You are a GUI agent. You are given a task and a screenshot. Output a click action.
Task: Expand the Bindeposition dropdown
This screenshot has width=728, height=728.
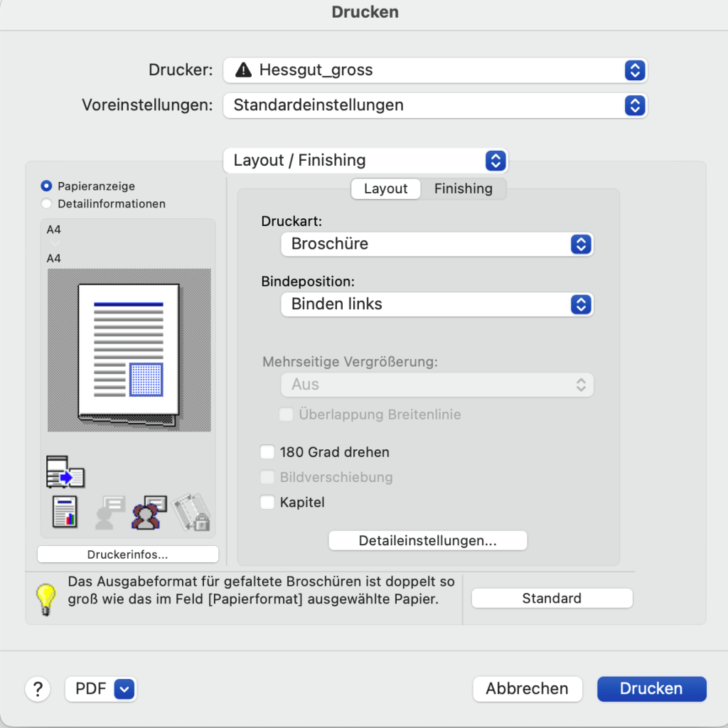click(437, 304)
